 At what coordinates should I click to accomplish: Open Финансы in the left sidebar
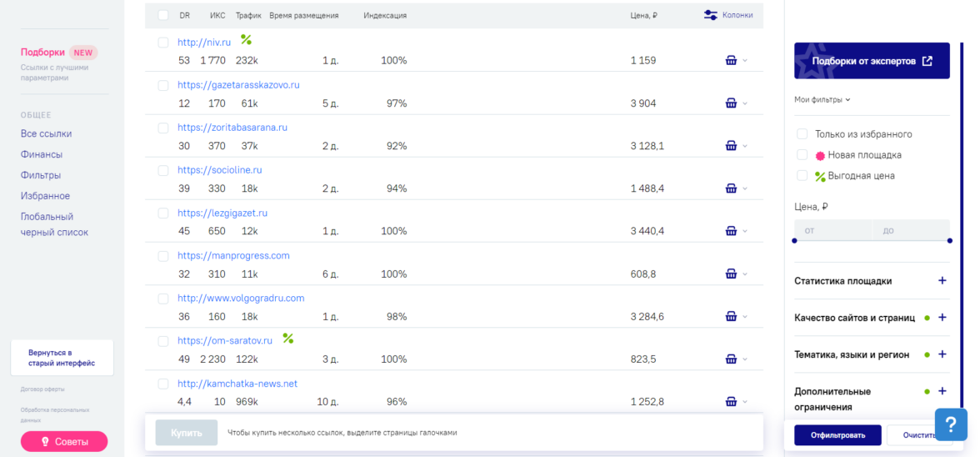(x=42, y=154)
